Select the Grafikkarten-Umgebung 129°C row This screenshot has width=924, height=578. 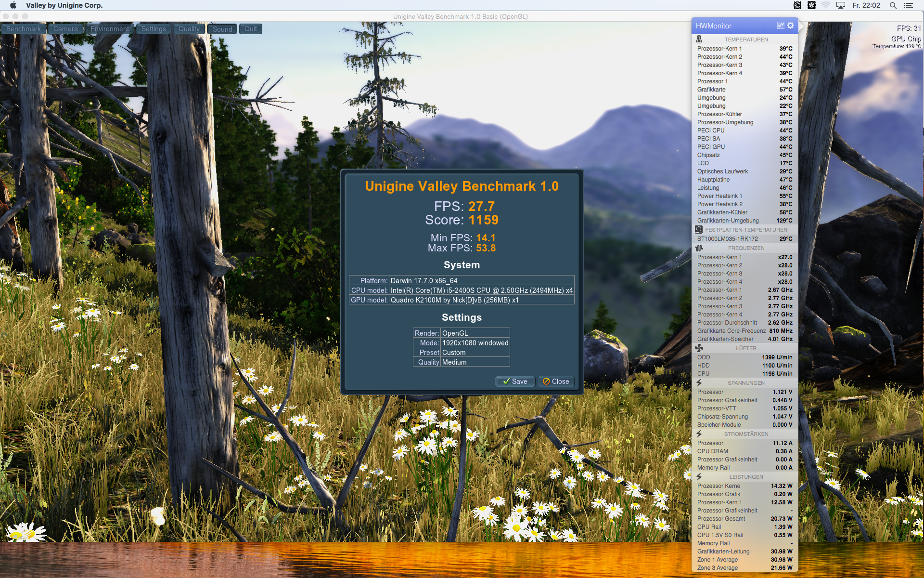745,221
